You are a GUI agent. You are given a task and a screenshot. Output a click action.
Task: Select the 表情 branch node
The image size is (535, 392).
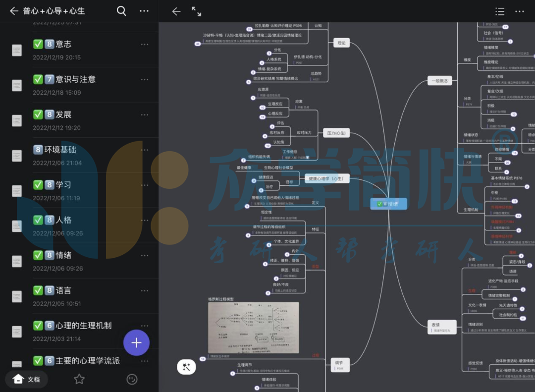(442, 327)
